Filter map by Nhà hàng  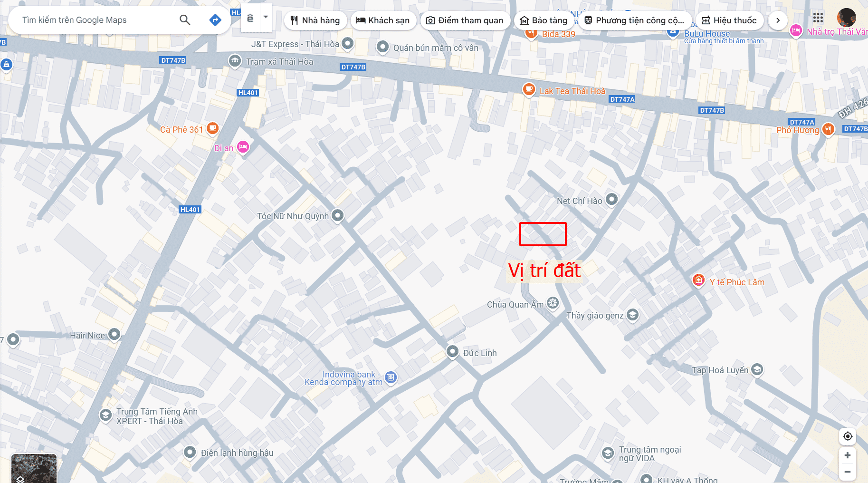coord(315,20)
